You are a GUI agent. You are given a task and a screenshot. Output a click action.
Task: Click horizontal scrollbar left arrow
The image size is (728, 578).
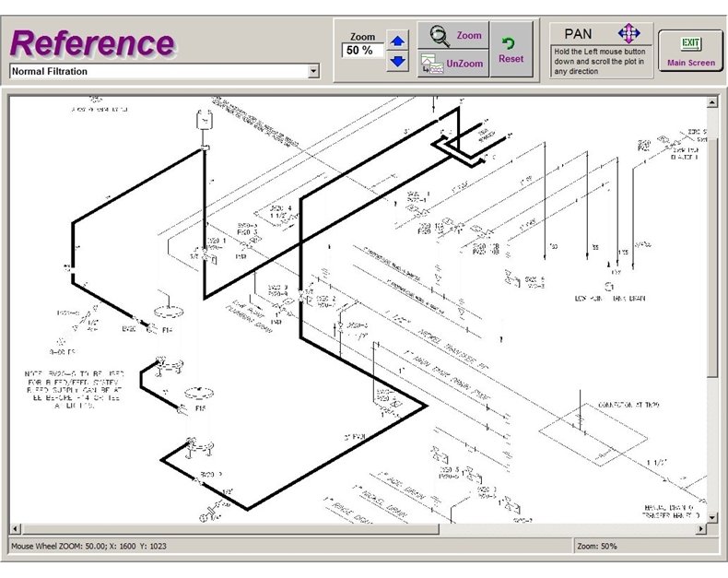[x=17, y=528]
